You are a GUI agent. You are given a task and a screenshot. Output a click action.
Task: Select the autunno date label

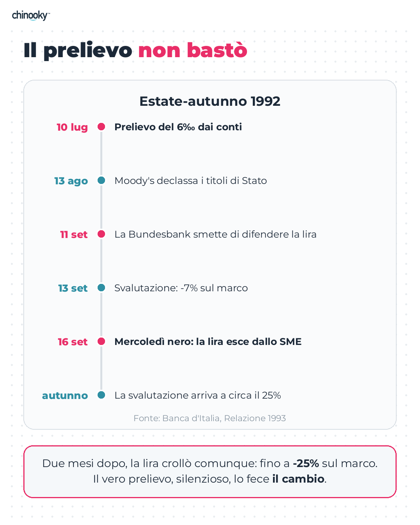(65, 395)
